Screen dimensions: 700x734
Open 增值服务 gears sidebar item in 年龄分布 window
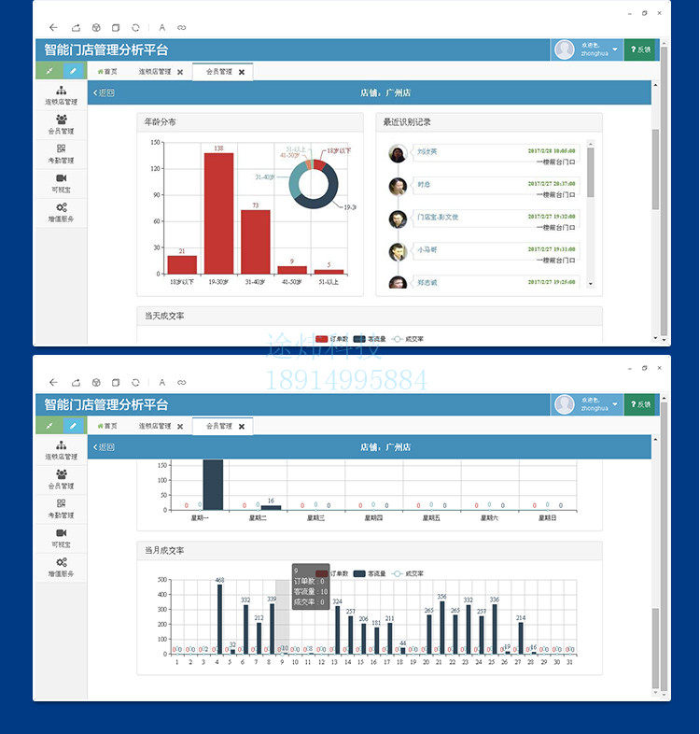[62, 213]
